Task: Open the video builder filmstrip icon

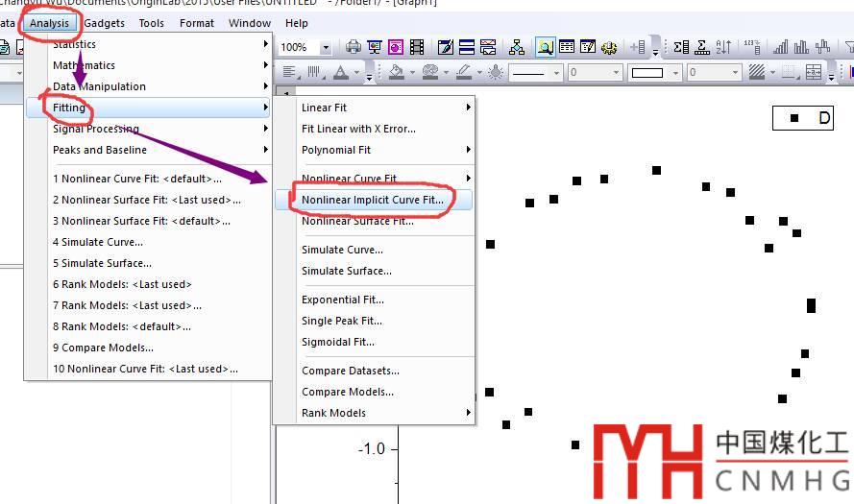Action: [x=417, y=47]
